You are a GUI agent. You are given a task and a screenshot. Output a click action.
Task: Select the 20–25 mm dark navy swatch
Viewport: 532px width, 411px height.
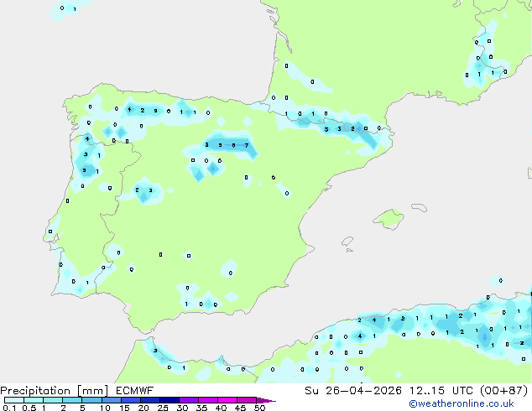[x=153, y=400]
